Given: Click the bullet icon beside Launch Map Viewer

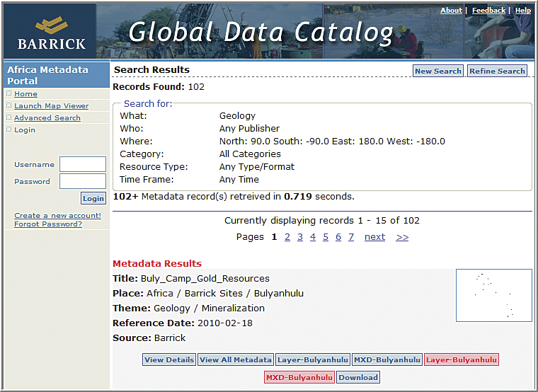Looking at the screenshot, I should pyautogui.click(x=9, y=105).
